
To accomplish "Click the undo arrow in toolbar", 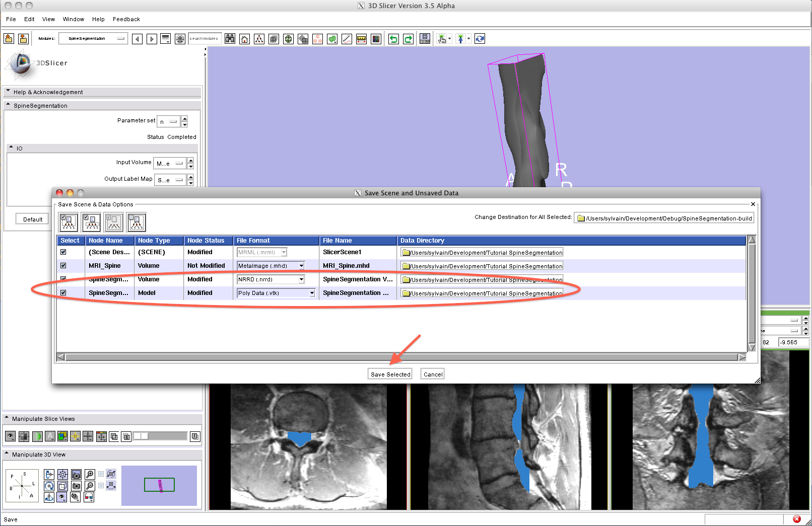I will [393, 39].
